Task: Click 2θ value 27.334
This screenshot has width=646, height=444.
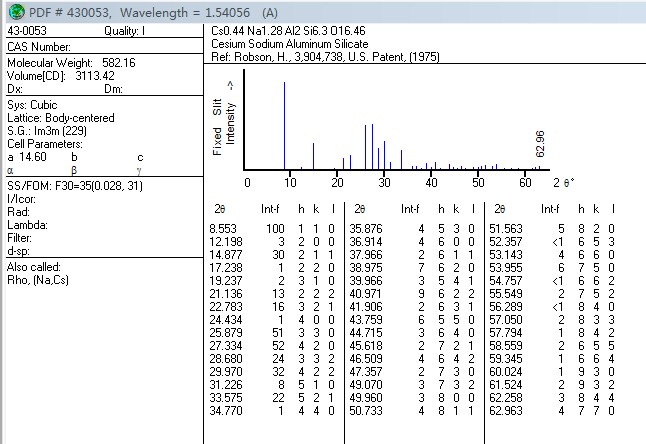Action: 226,346
